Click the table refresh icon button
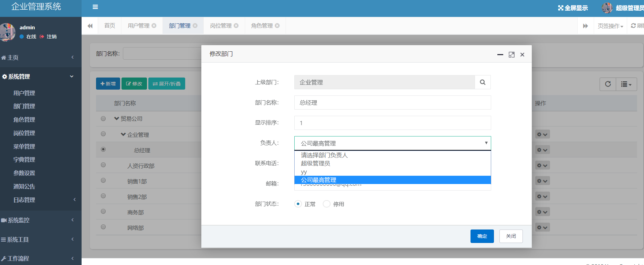This screenshot has height=265, width=644. point(608,84)
